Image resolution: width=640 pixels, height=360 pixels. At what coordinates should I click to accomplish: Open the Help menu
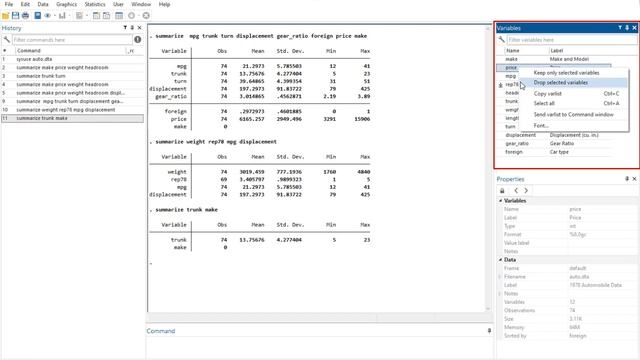(x=164, y=4)
